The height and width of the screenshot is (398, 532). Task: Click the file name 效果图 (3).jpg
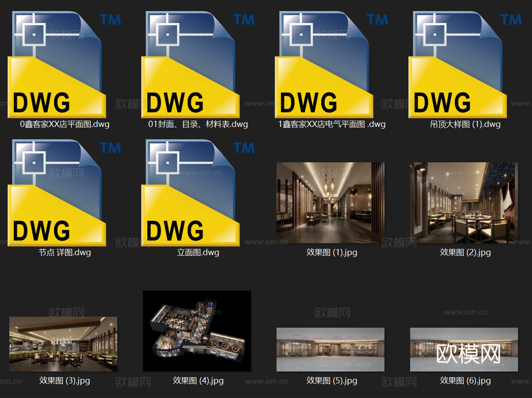(x=65, y=381)
